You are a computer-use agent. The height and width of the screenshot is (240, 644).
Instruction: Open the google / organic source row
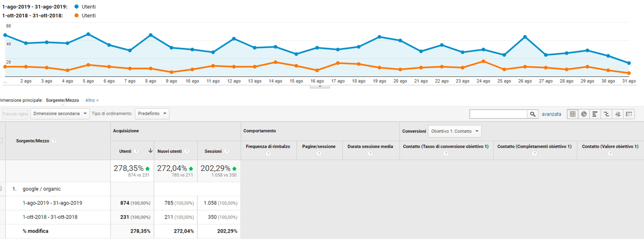tap(41, 189)
